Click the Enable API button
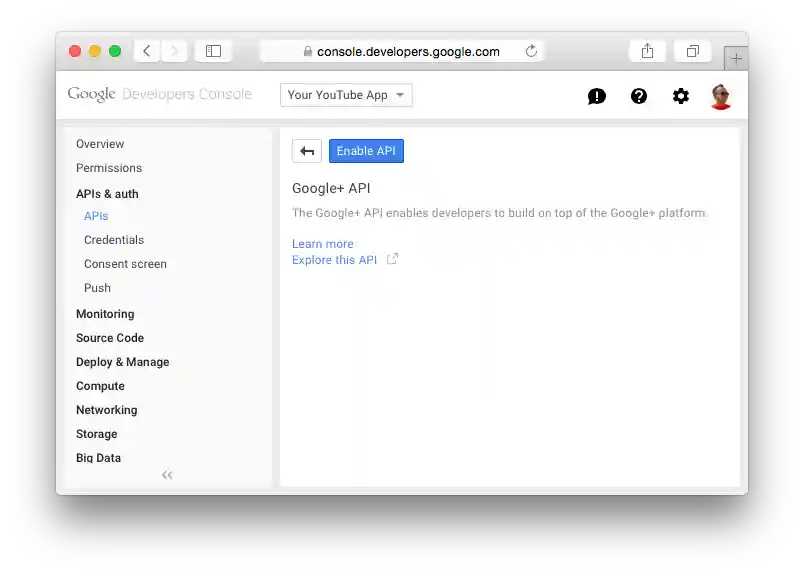 pyautogui.click(x=366, y=151)
